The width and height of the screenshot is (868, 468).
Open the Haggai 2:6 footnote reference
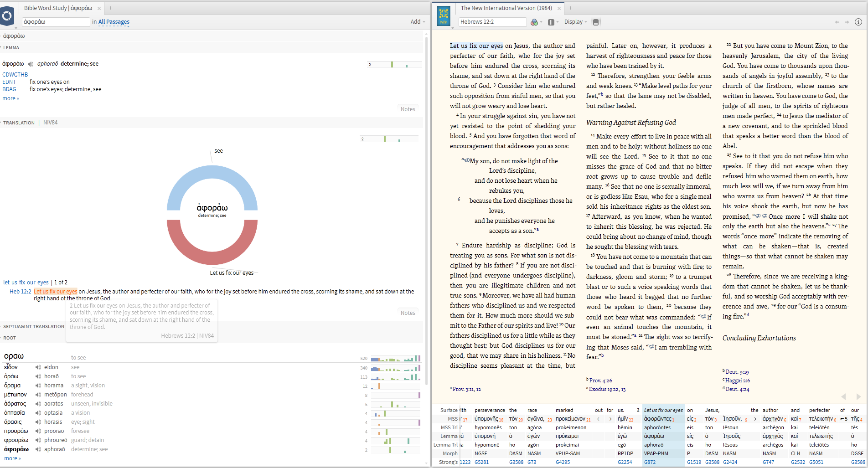738,381
